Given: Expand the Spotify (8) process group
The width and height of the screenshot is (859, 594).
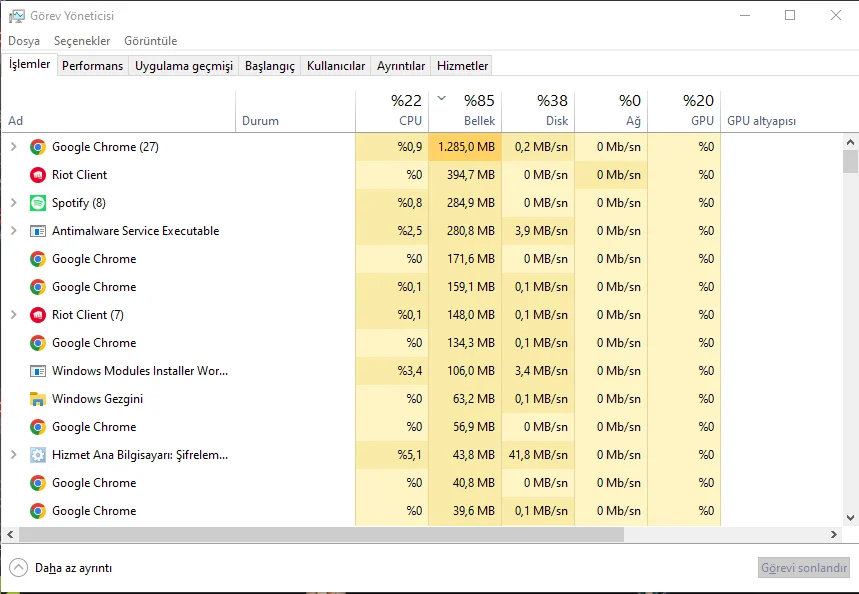Looking at the screenshot, I should [13, 203].
